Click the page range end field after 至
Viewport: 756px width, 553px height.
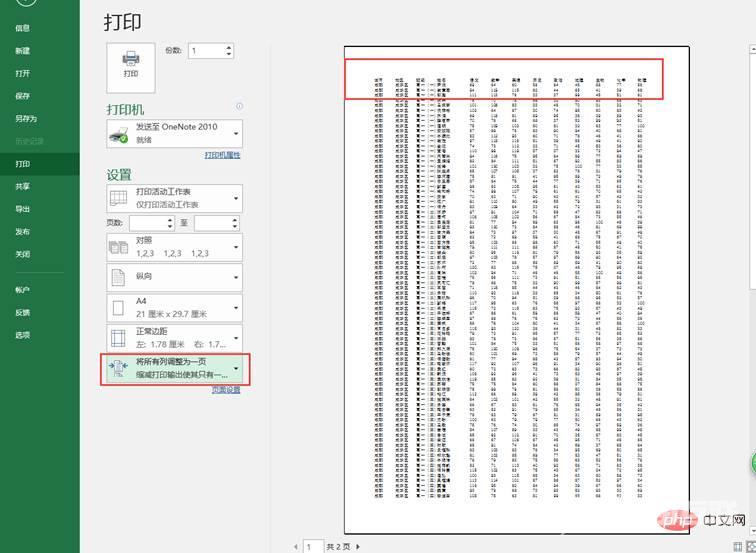point(213,223)
